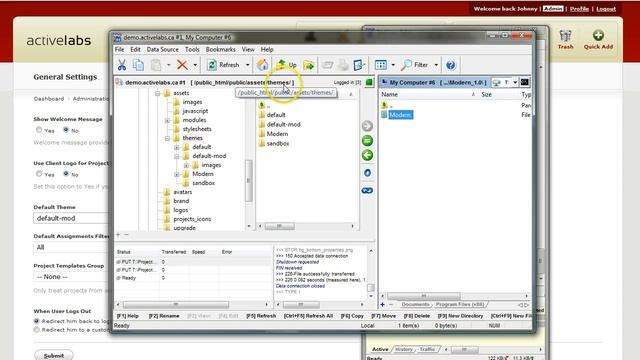Select the Modern file icon in My Computer
The width and height of the screenshot is (640, 360).
click(x=384, y=115)
